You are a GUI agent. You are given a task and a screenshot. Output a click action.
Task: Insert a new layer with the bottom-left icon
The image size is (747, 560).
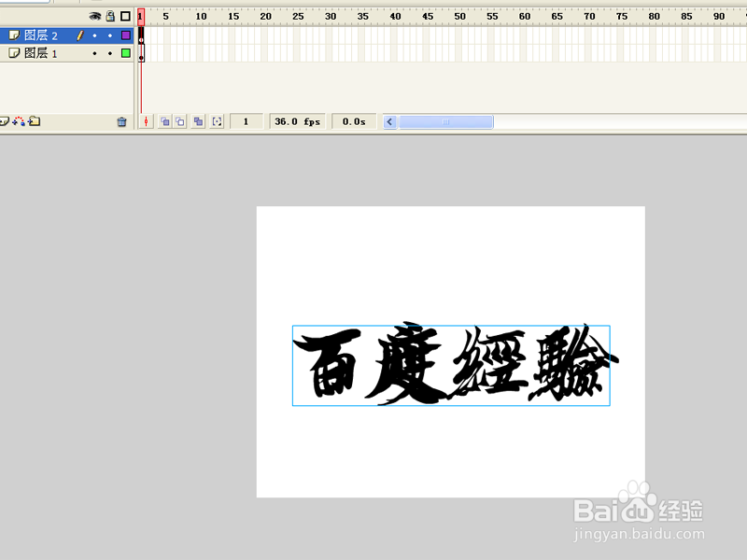coord(5,121)
